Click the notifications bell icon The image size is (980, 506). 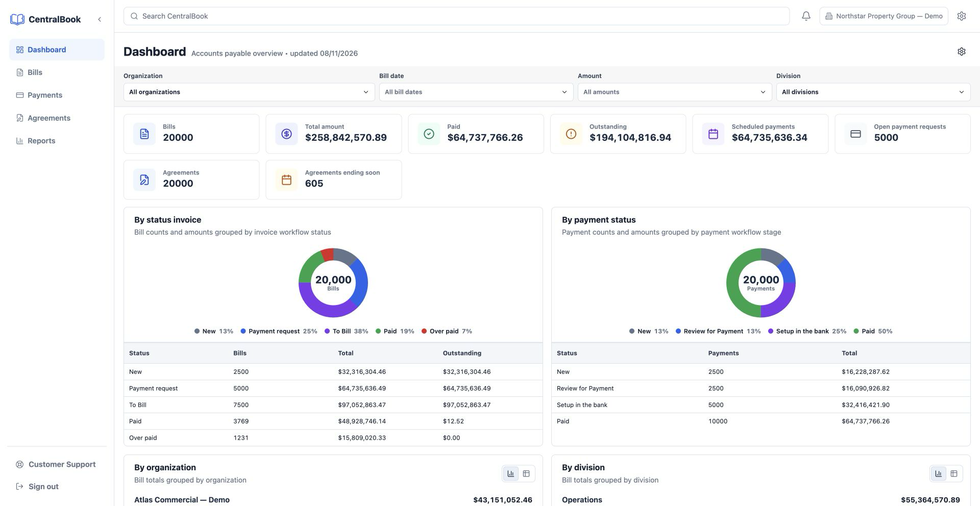(806, 16)
